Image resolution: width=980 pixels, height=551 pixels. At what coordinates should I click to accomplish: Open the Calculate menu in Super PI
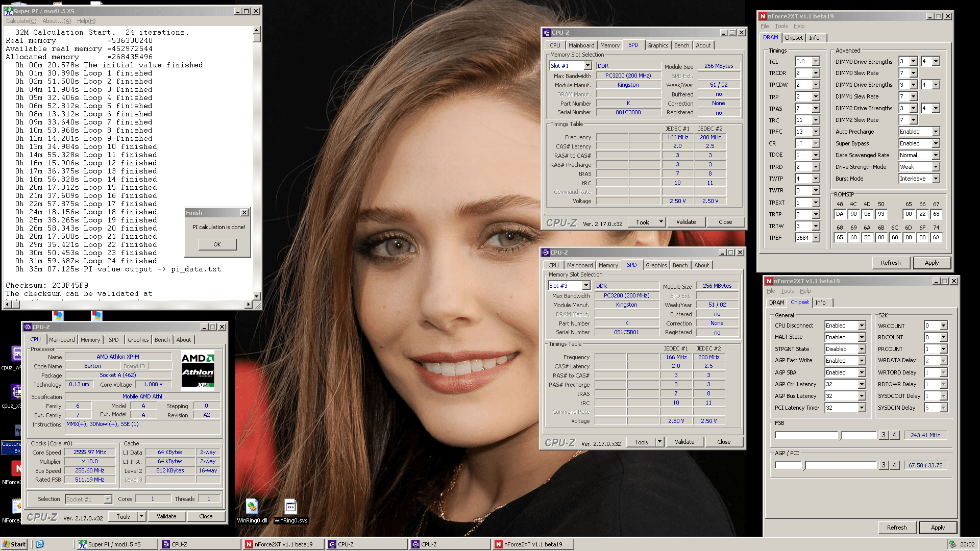[x=21, y=21]
